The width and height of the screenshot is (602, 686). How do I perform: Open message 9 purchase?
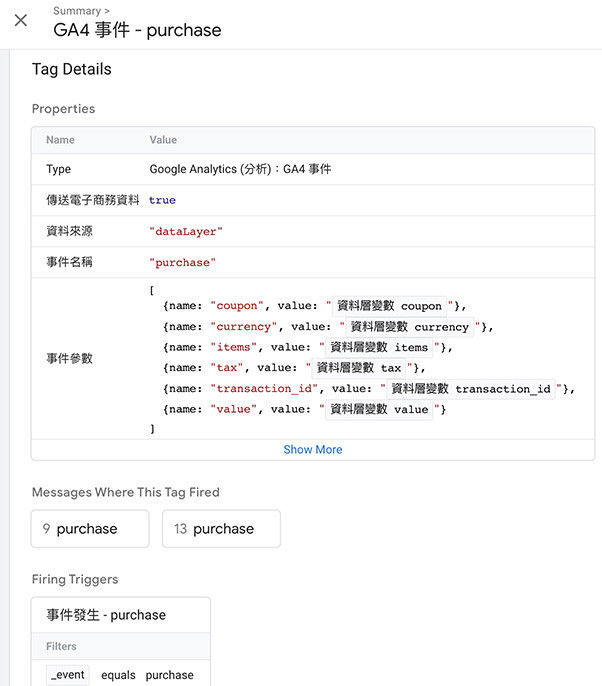coord(90,528)
